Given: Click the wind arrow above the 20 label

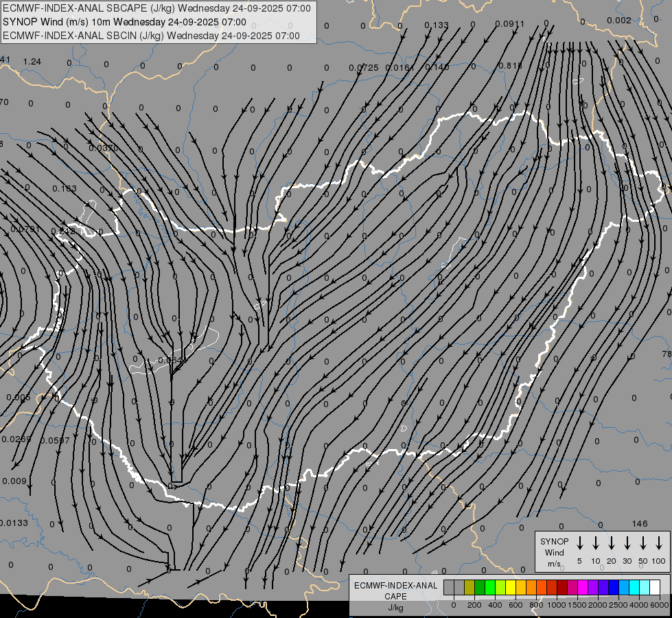Looking at the screenshot, I should pyautogui.click(x=611, y=543).
